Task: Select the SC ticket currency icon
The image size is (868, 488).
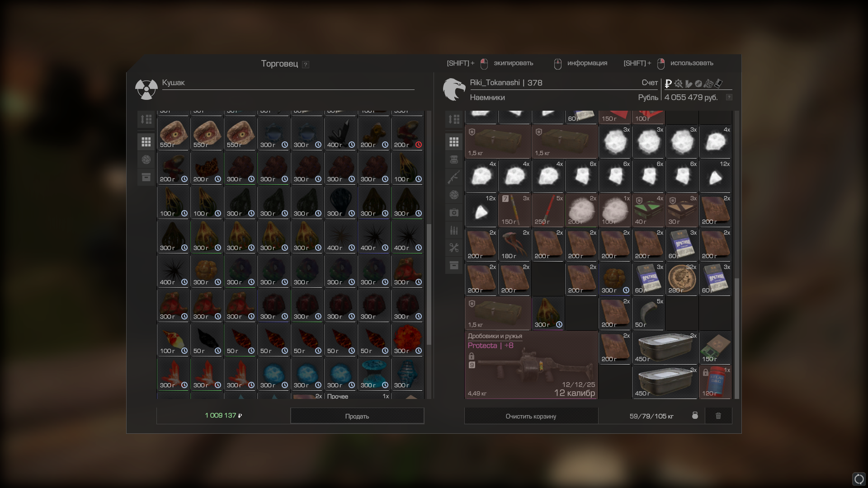Action: 708,84
